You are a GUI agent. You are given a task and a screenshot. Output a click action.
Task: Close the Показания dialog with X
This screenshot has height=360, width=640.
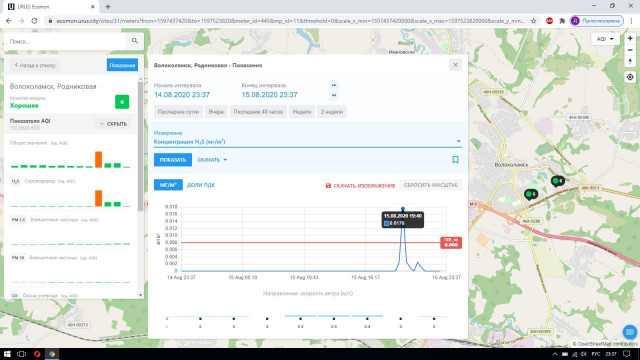(456, 65)
